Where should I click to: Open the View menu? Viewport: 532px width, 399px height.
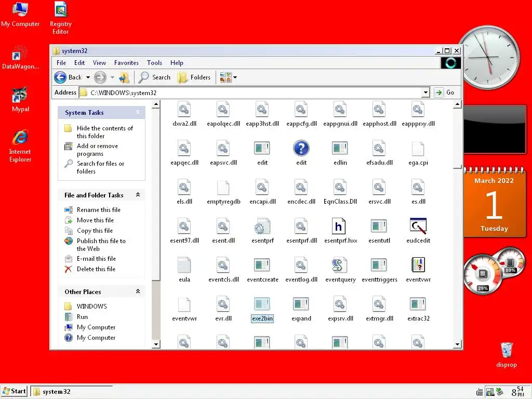(99, 63)
